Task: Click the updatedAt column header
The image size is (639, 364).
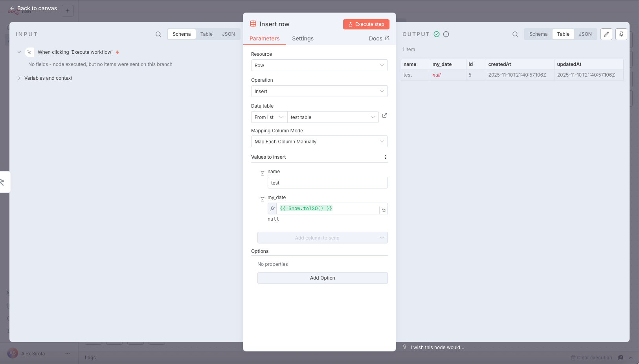Action: click(589, 64)
